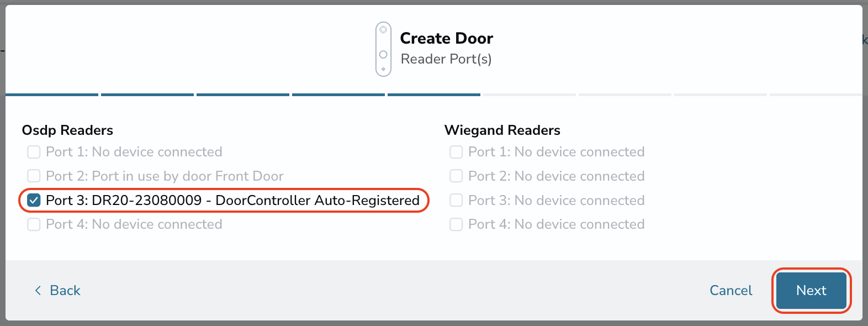Click the last progress step segment
This screenshot has width=868, height=326.
pos(816,94)
